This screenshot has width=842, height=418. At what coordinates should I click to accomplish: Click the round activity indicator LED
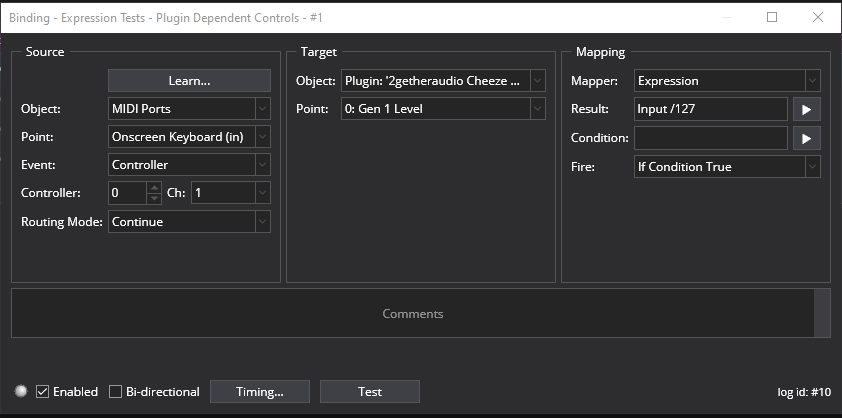[21, 391]
